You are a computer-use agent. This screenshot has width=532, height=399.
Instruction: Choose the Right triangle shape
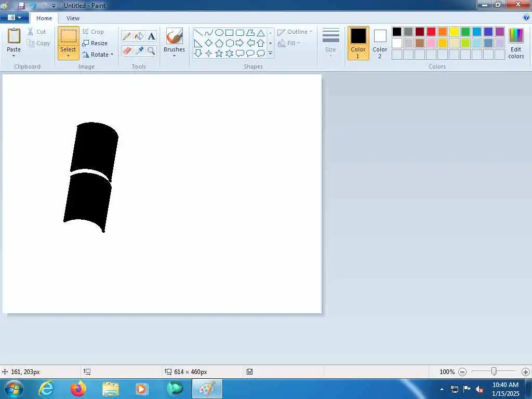pyautogui.click(x=198, y=43)
